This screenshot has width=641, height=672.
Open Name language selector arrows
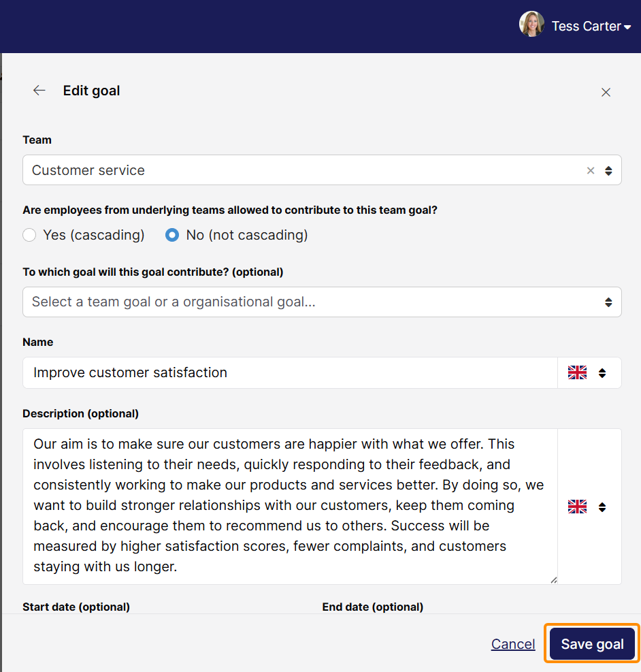coord(602,373)
